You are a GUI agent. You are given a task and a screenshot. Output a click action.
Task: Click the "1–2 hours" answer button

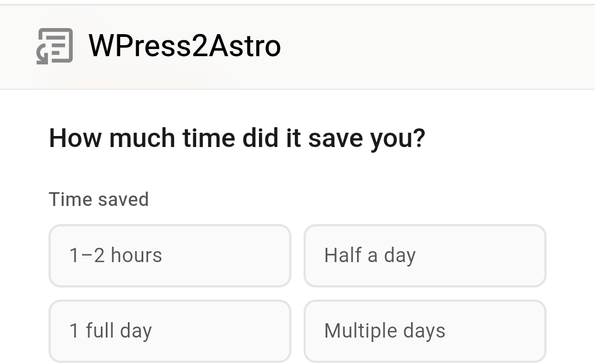[x=170, y=255]
